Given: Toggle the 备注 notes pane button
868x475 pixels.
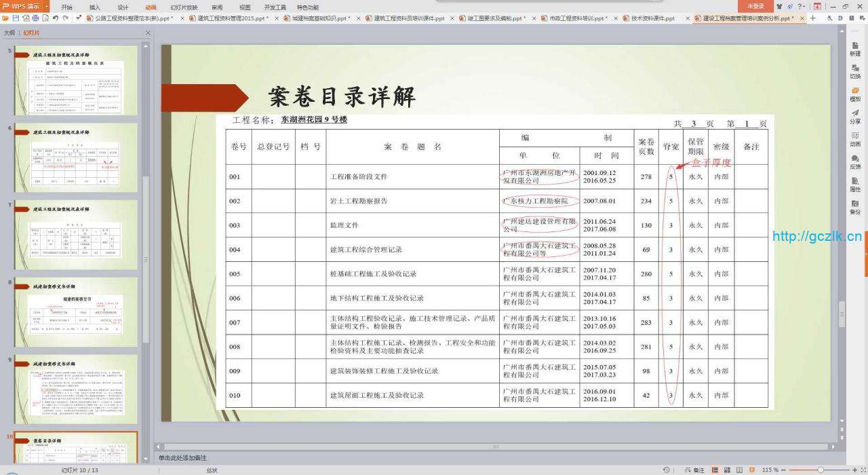Looking at the screenshot, I should coord(695,470).
